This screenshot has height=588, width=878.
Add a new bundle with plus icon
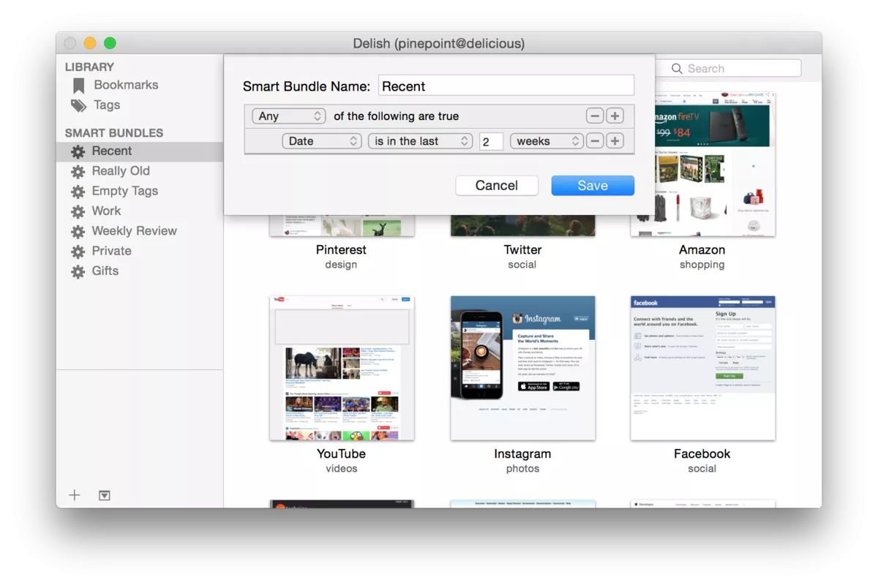pos(75,495)
